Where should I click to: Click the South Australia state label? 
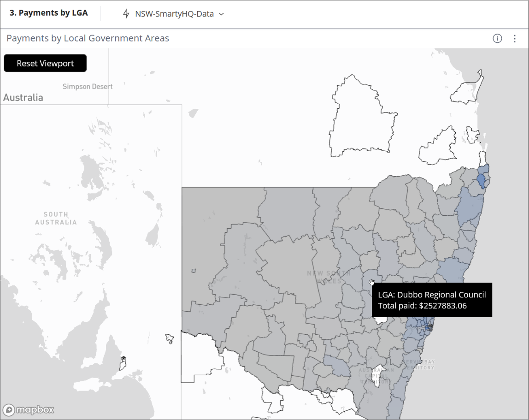coord(56,218)
